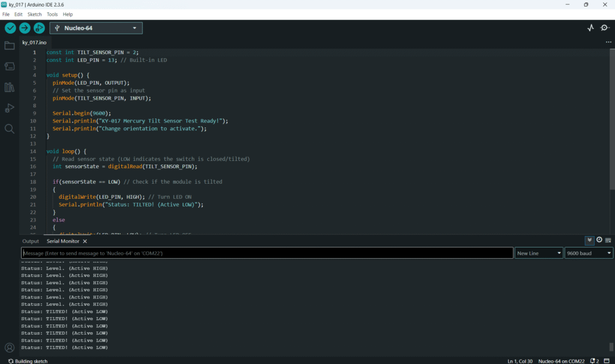Image resolution: width=615 pixels, height=364 pixels.
Task: Open the 9600 baud rate dropdown
Action: 589,253
